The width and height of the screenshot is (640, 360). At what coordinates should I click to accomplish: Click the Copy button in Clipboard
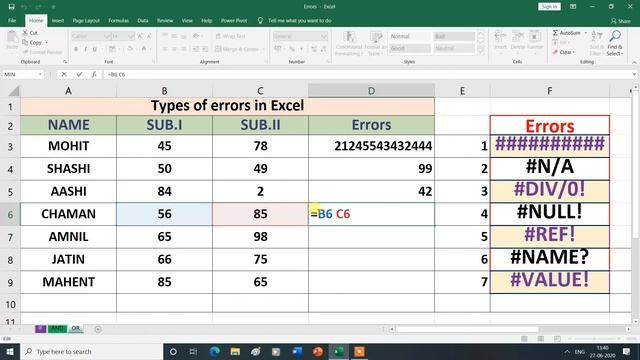coord(33,42)
